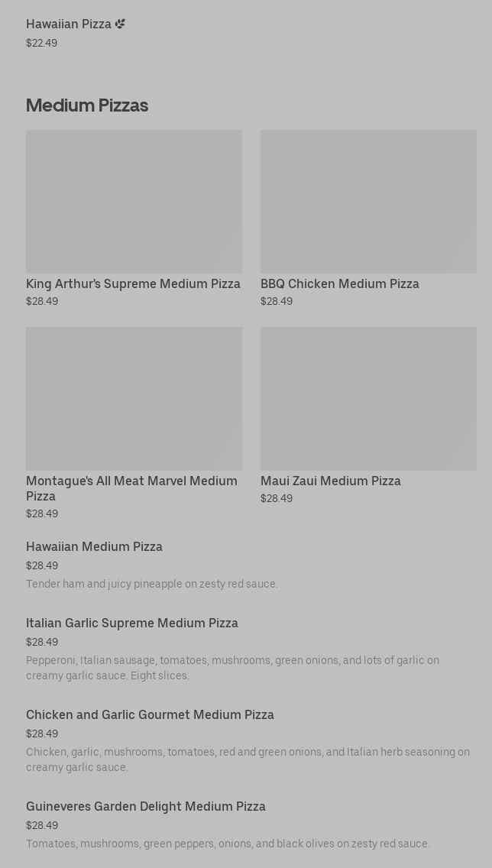Open the BBQ Chicken Medium Pizza image

(368, 201)
